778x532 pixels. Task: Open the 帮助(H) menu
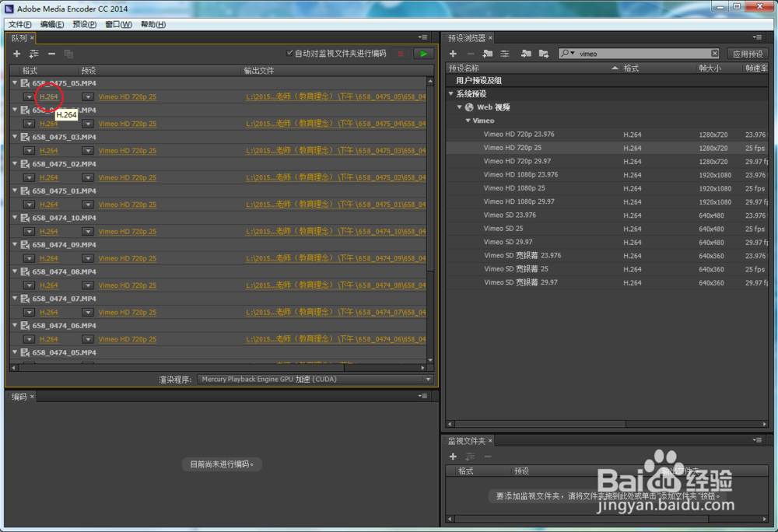tap(152, 24)
